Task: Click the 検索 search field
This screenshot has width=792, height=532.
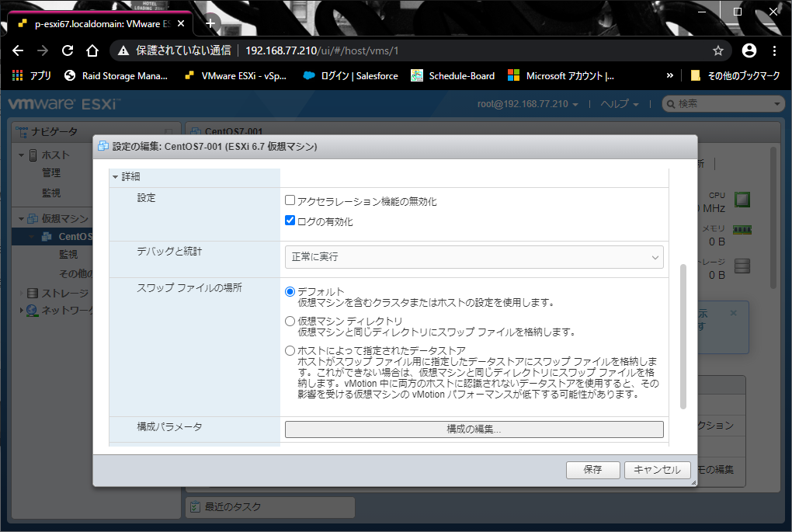Action: 722,104
